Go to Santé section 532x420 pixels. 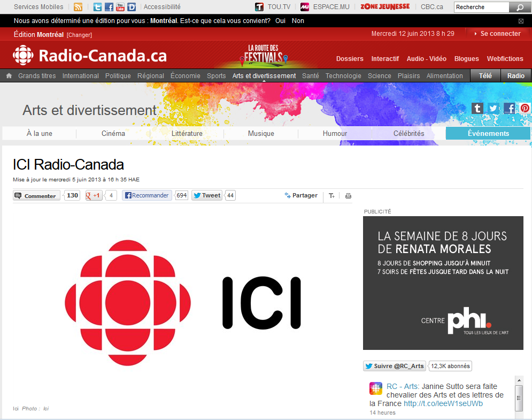[311, 76]
